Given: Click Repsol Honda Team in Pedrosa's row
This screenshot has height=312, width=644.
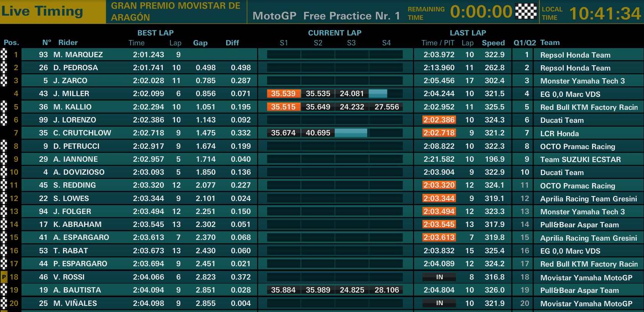Looking at the screenshot, I should pyautogui.click(x=575, y=68).
